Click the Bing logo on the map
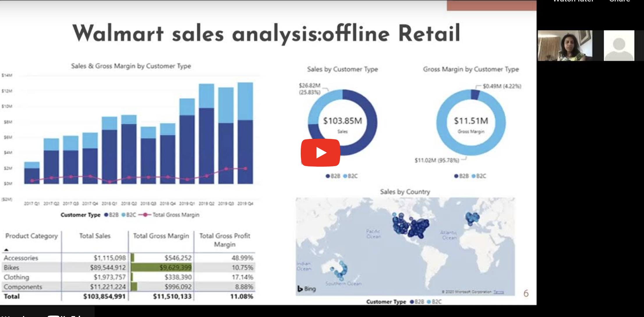Image resolution: width=644 pixels, height=317 pixels. click(307, 289)
